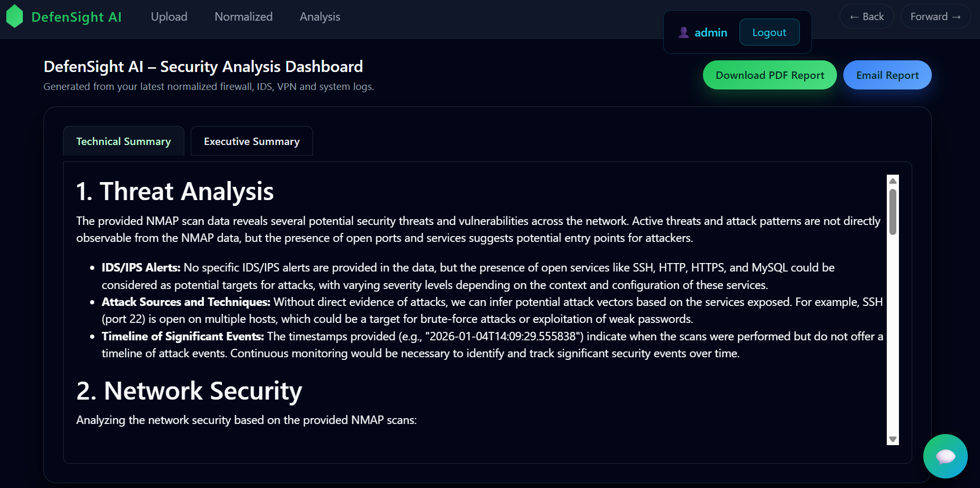Screen dimensions: 980x488
Task: Click the 'Timeline of Significant Events:' label
Action: (x=183, y=337)
